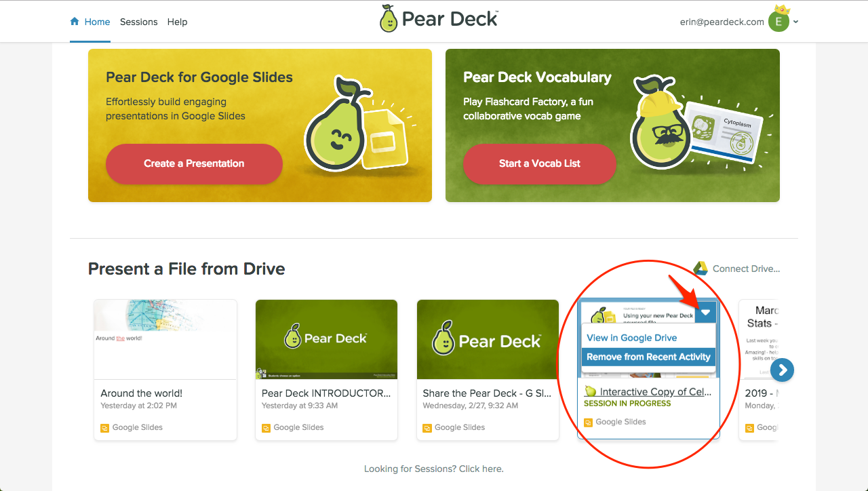Open the Share the Pear Deck thumbnail
Screen dimensions: 868x491
[x=488, y=339]
